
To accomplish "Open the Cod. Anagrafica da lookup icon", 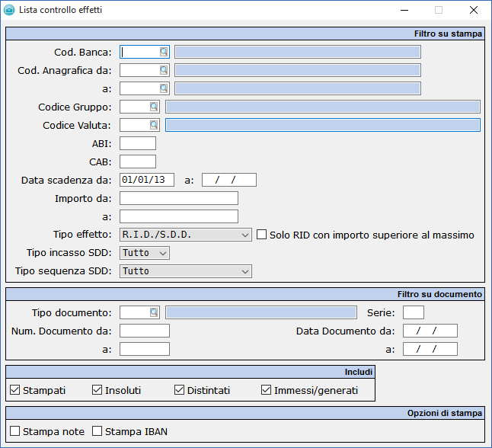I will (164, 70).
